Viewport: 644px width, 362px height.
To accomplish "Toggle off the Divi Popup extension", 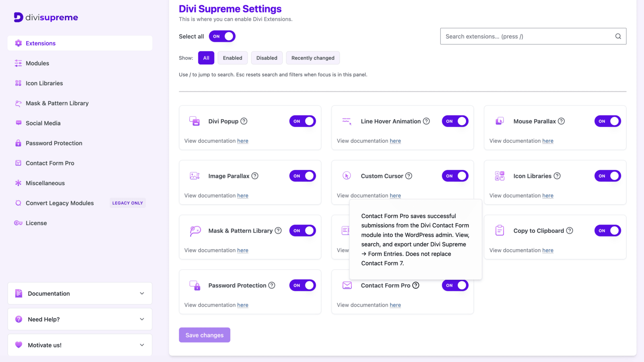I will [x=303, y=121].
